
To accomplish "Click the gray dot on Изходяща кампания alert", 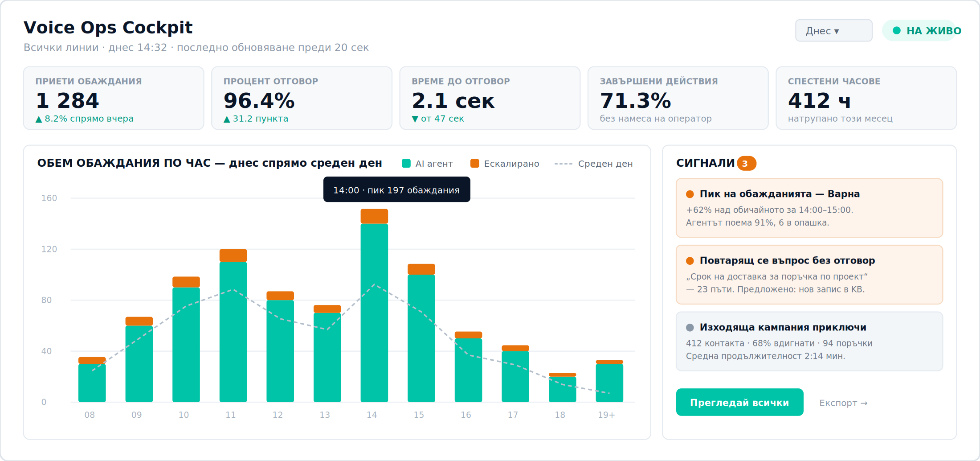I will (x=690, y=328).
